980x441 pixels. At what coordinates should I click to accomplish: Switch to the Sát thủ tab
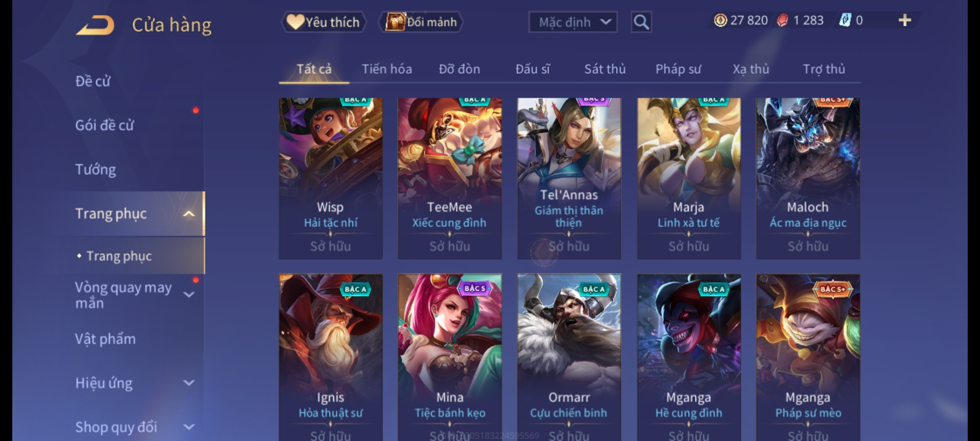pos(605,69)
